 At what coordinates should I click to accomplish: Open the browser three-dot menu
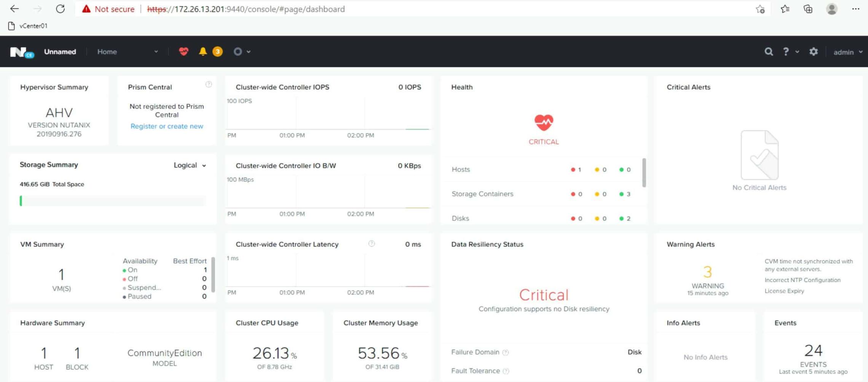(x=855, y=9)
